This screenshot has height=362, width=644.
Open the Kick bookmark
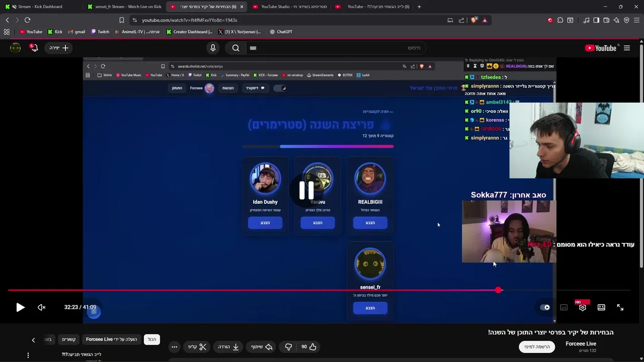pyautogui.click(x=55, y=32)
